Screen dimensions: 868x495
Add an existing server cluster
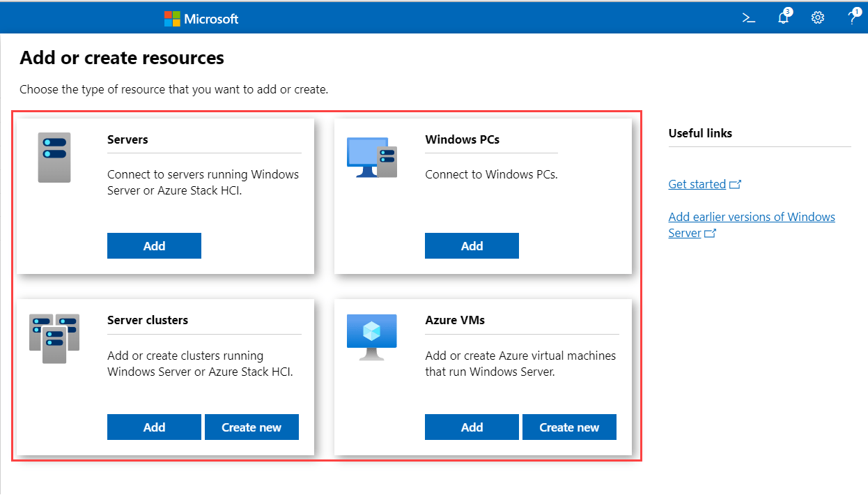tap(154, 427)
